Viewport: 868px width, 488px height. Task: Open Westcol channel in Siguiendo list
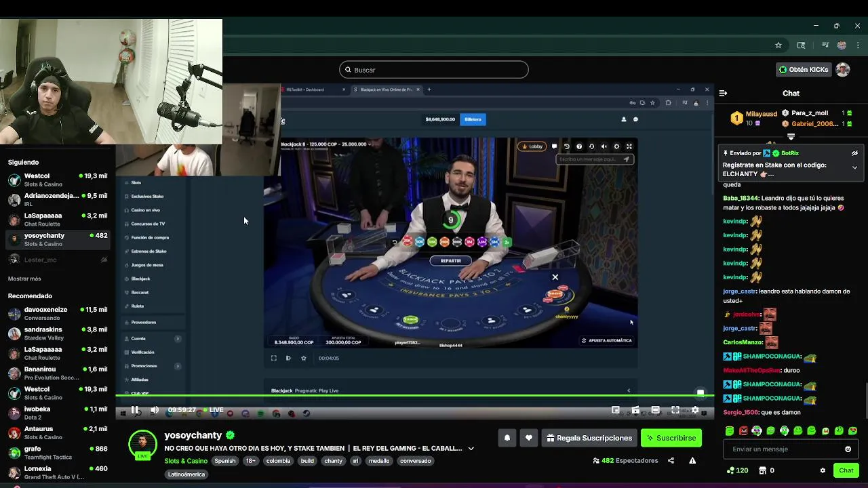(x=58, y=180)
